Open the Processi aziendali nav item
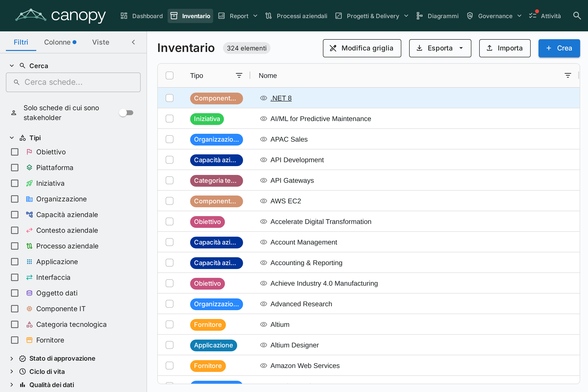 [x=296, y=16]
